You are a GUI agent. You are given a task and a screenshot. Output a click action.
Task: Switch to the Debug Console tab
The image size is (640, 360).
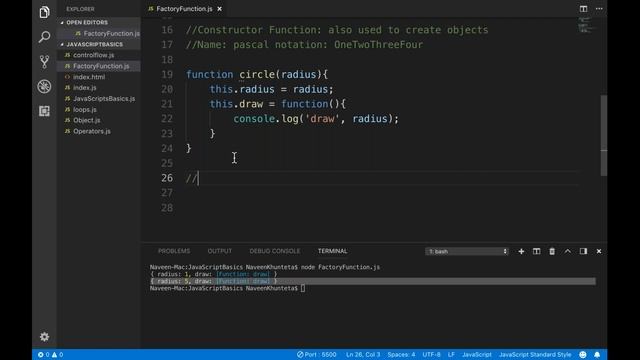point(275,251)
